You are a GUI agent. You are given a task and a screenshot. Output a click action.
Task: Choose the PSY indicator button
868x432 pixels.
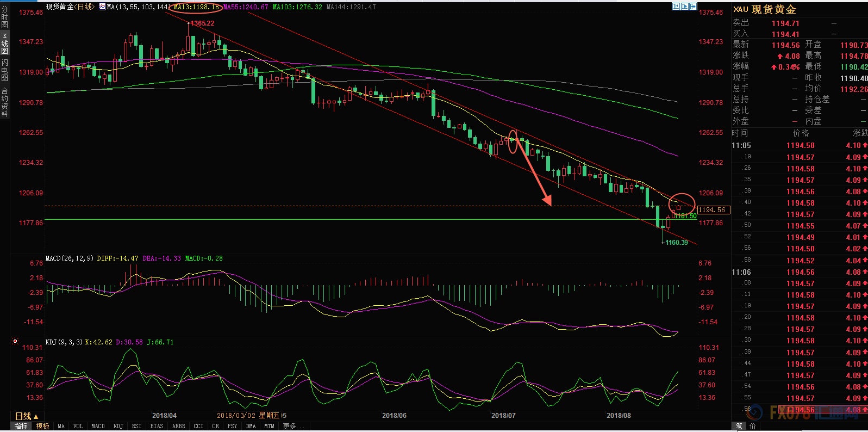click(x=232, y=426)
